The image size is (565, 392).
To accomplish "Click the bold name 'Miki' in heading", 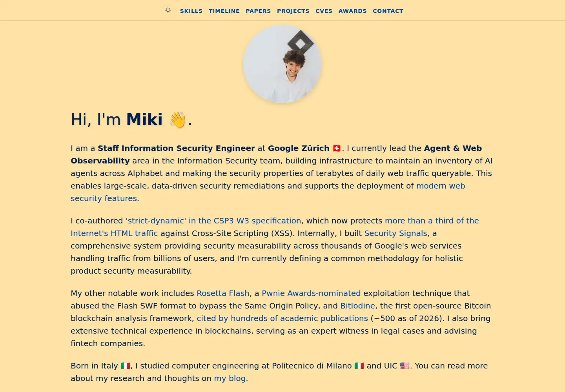I will pyautogui.click(x=144, y=120).
